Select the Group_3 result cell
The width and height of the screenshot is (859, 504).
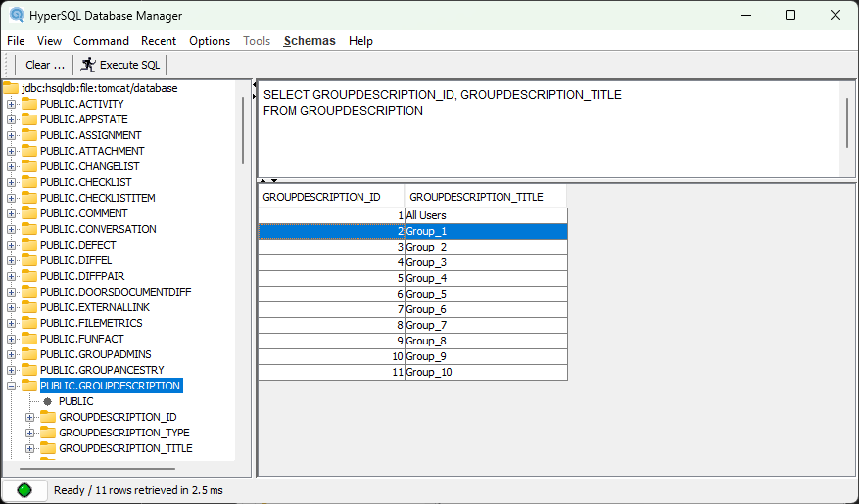(x=486, y=262)
